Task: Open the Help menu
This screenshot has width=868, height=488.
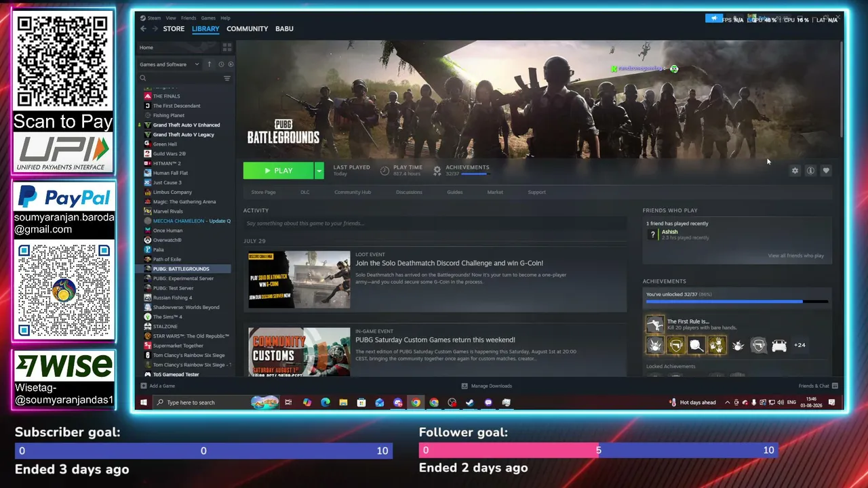Action: click(x=225, y=18)
